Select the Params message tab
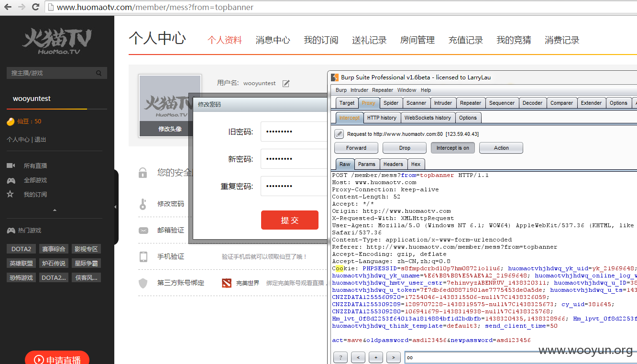 367,164
